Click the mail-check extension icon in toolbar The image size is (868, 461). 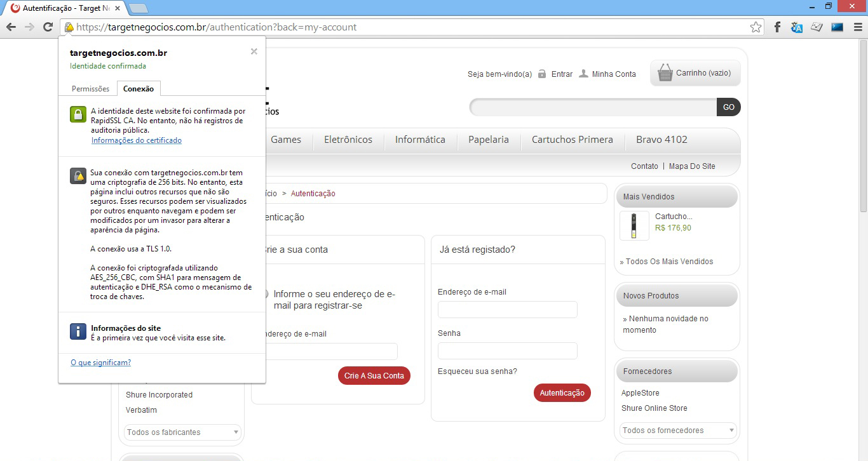[817, 27]
